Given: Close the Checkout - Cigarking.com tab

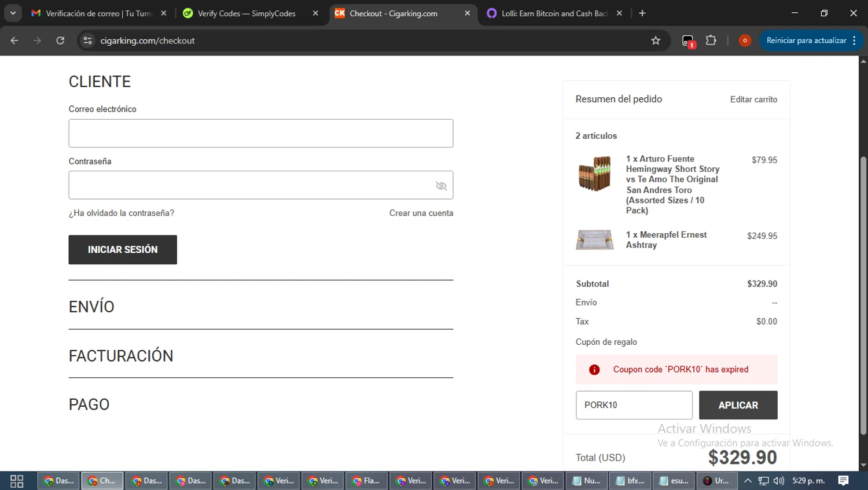Looking at the screenshot, I should click(468, 13).
